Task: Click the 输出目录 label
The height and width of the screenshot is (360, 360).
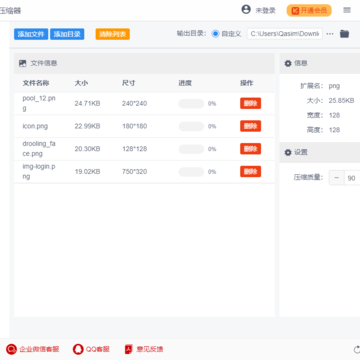Action: point(192,34)
